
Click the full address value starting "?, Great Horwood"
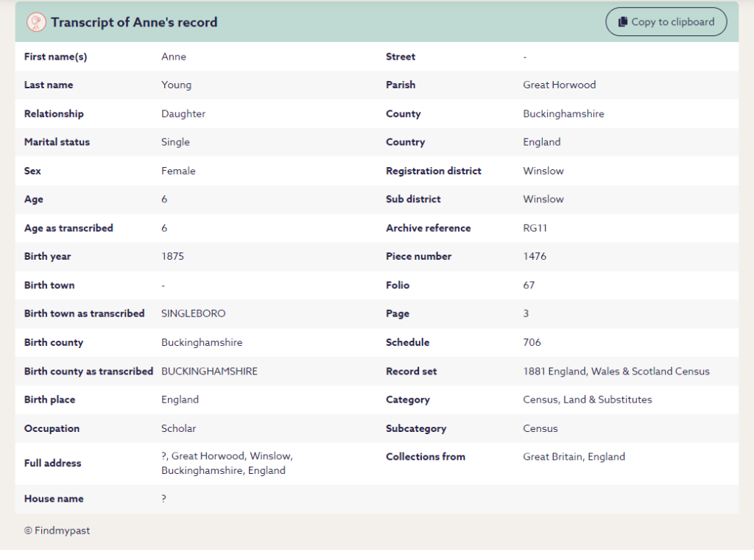(228, 463)
